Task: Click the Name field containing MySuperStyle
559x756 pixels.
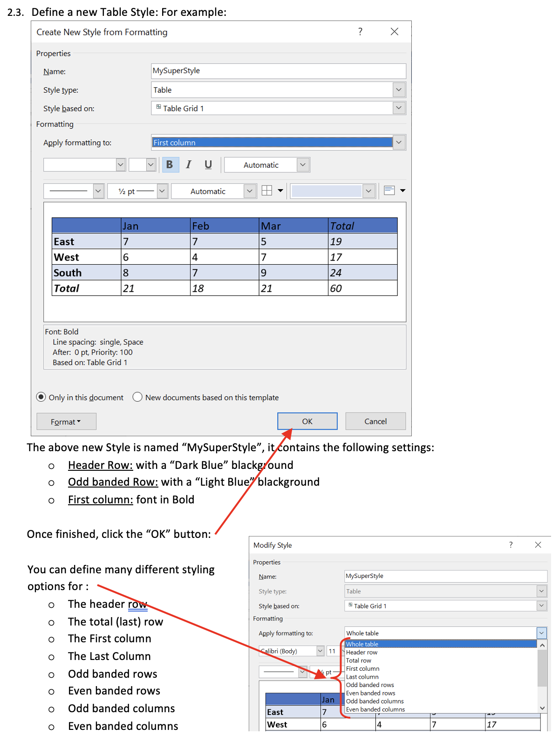Action: [278, 71]
